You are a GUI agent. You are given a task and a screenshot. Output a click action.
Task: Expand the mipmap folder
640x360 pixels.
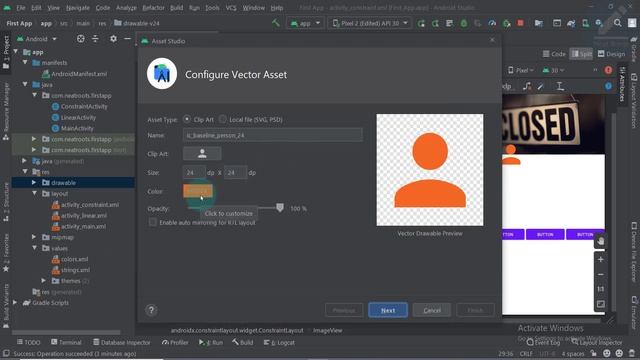[x=34, y=237]
